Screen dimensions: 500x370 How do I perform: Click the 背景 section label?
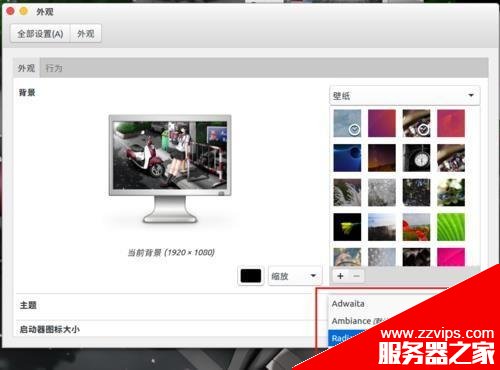[x=27, y=93]
